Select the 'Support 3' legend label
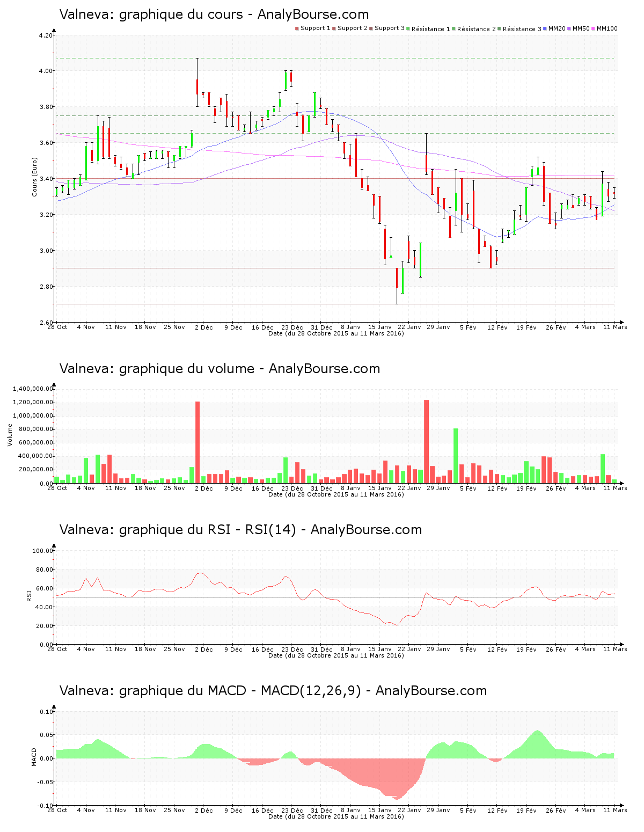644x832 pixels. pyautogui.click(x=390, y=28)
